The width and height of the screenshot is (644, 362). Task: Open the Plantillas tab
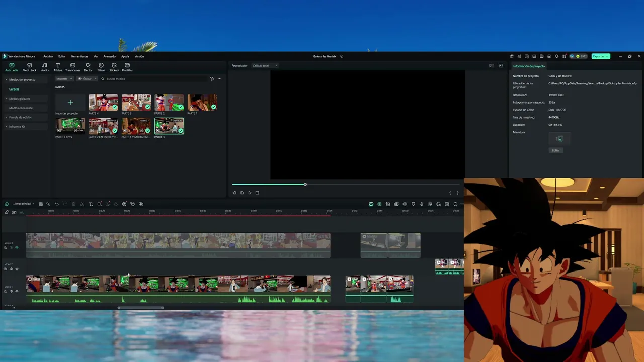127,67
